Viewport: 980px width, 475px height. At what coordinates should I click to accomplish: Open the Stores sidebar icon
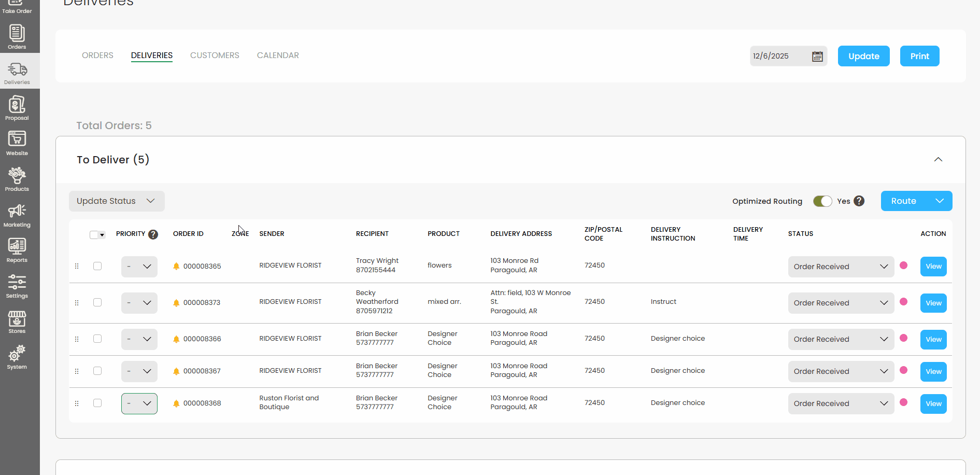17,322
